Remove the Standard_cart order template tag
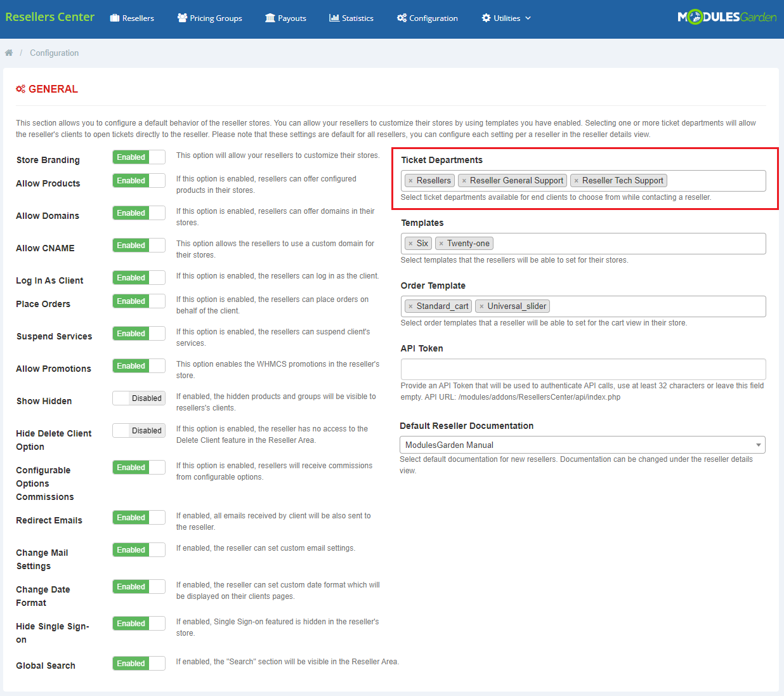The width and height of the screenshot is (784, 696). pos(410,306)
